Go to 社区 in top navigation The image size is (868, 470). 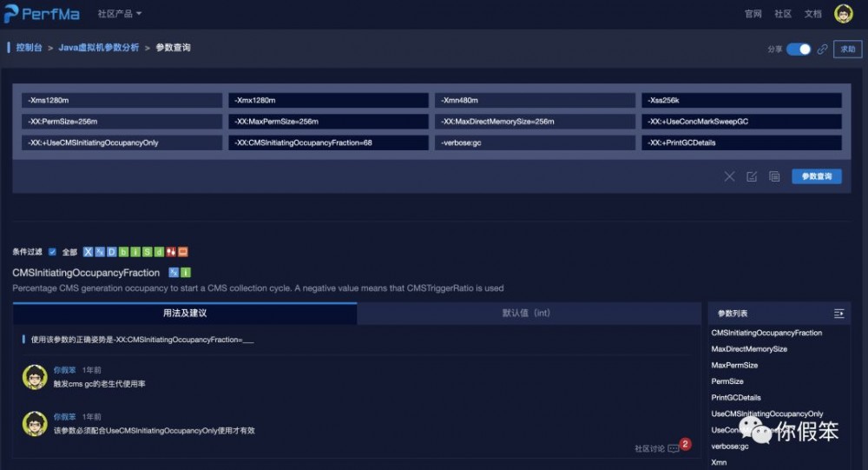click(x=783, y=14)
